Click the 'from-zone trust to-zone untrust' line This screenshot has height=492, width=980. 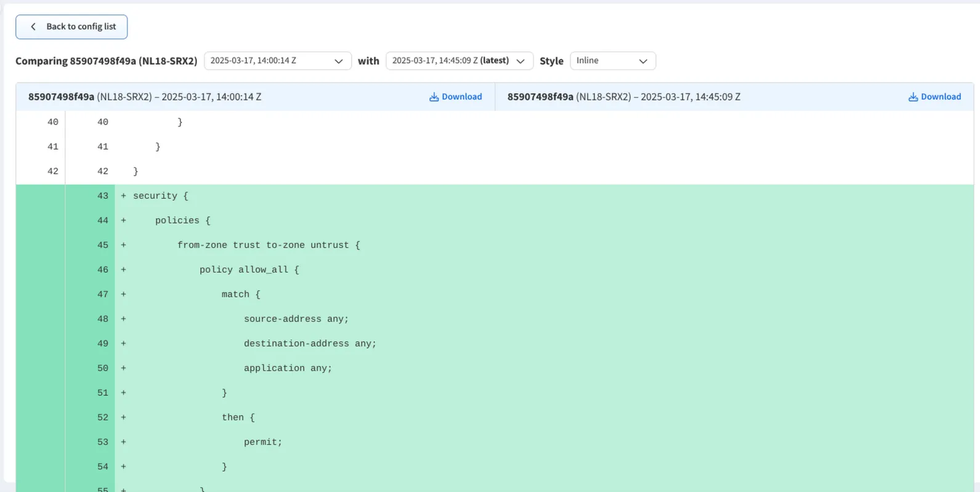[x=268, y=245]
